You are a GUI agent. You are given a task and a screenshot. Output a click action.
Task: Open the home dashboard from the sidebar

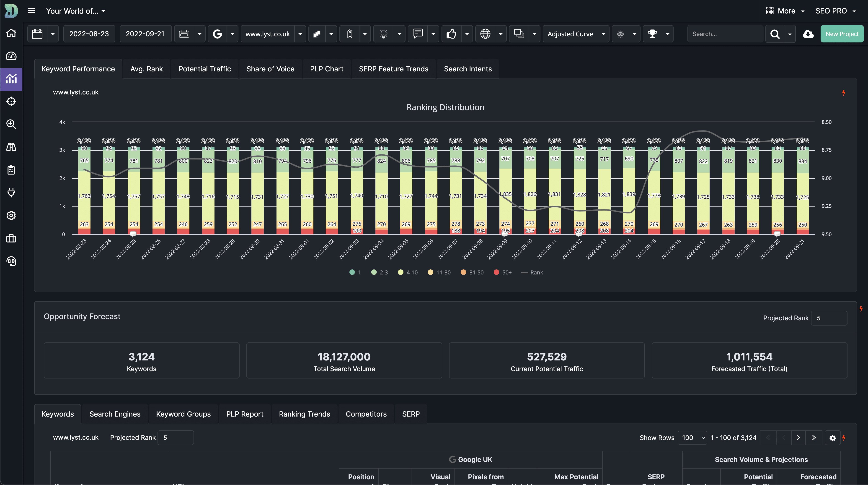[11, 33]
